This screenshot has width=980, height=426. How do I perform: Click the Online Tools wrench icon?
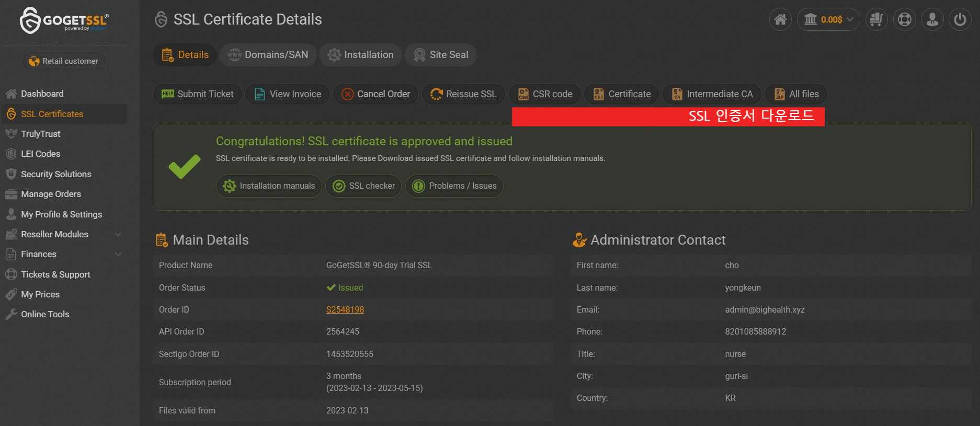(11, 314)
